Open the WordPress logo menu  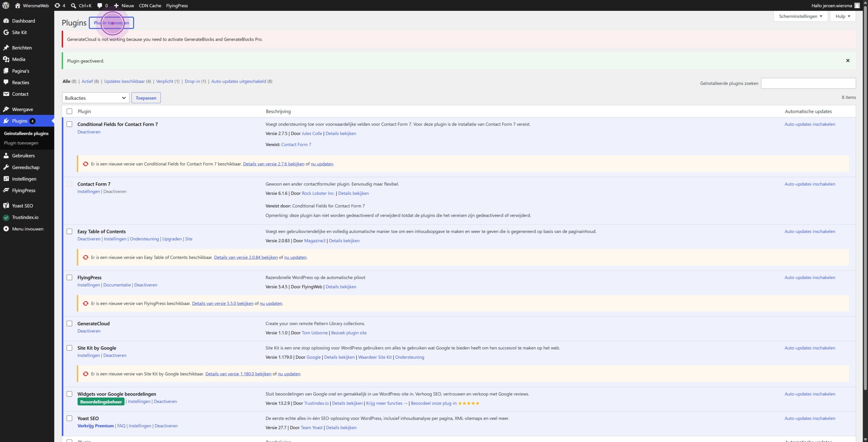(x=6, y=5)
